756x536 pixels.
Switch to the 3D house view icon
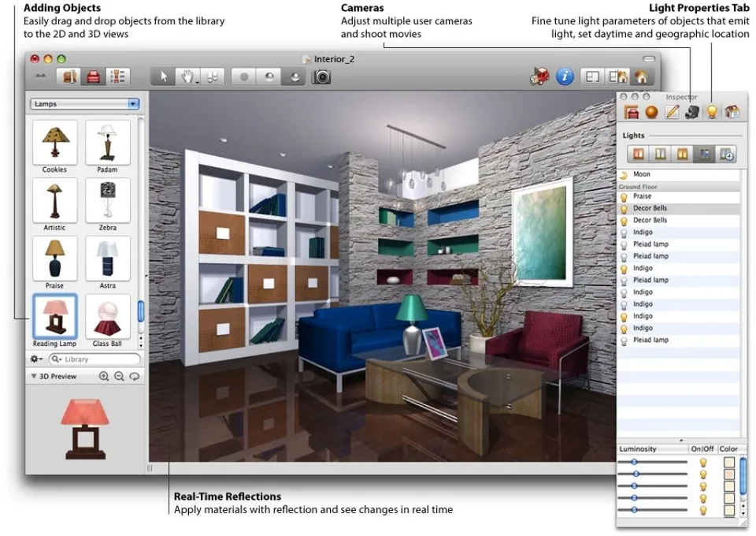[x=641, y=76]
